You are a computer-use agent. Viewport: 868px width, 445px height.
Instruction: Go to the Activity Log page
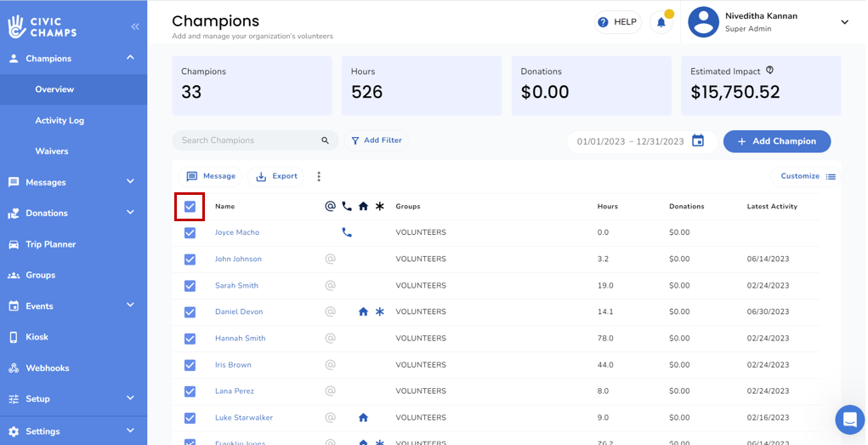pos(60,121)
